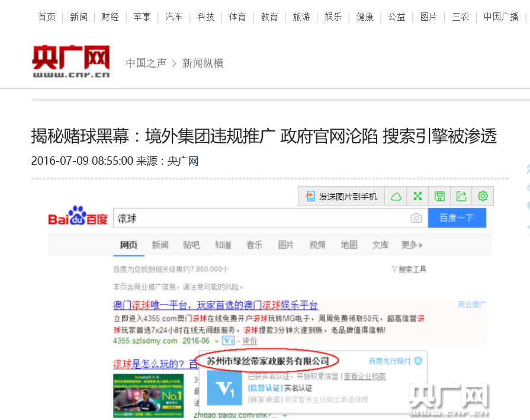530x420 pixels.
Task: Click the small V1 credibility badge
Action: pos(228,341)
